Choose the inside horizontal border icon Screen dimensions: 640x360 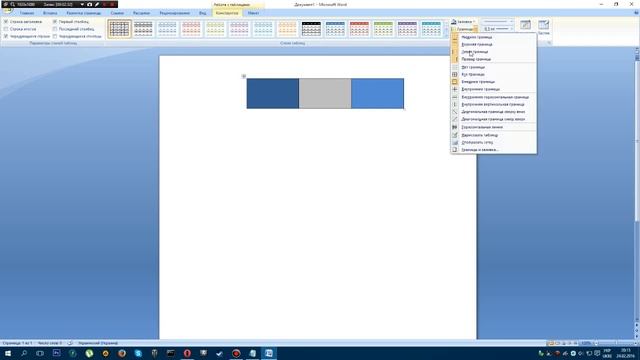455,98
